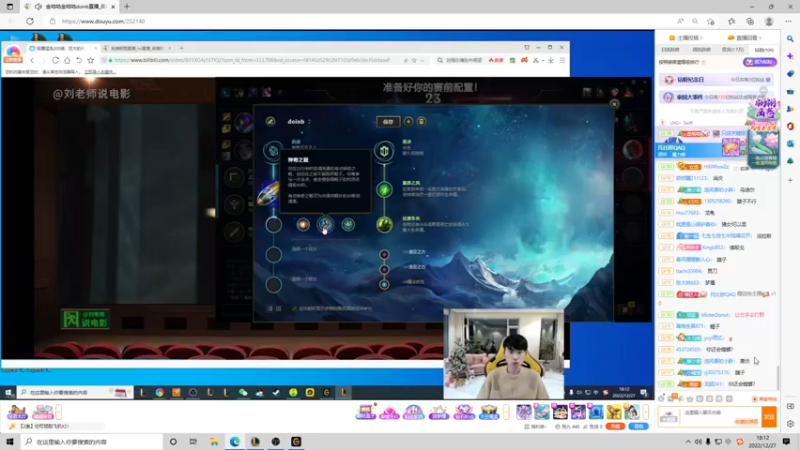Click the Edge sidebar search icon
This screenshot has height=450, width=800.
tap(790, 39)
